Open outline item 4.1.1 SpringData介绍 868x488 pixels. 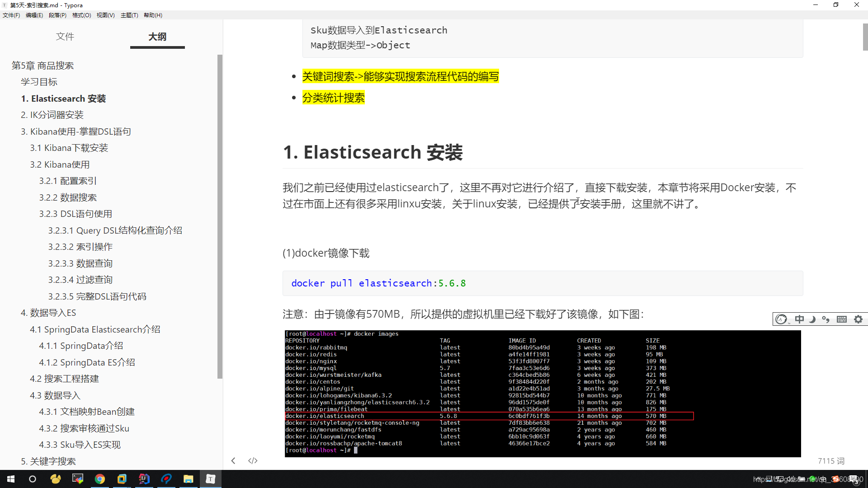(x=80, y=346)
